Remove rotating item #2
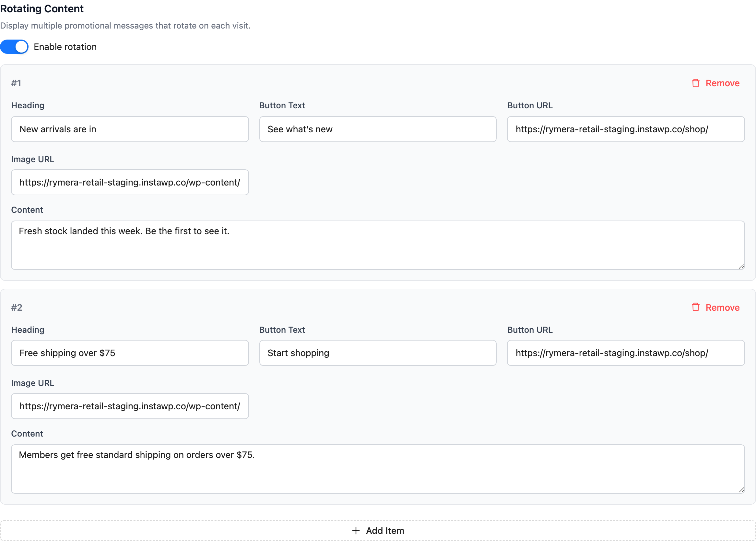Image resolution: width=756 pixels, height=541 pixels. click(716, 307)
